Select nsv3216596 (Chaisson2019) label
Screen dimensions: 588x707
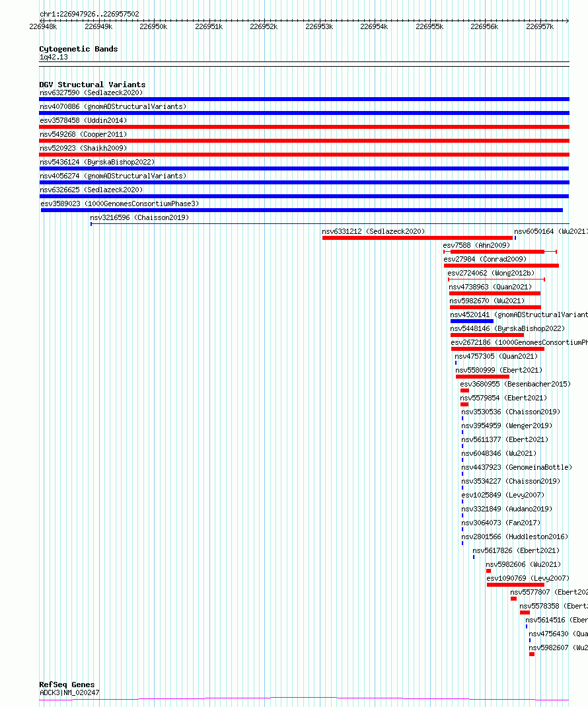[139, 218]
